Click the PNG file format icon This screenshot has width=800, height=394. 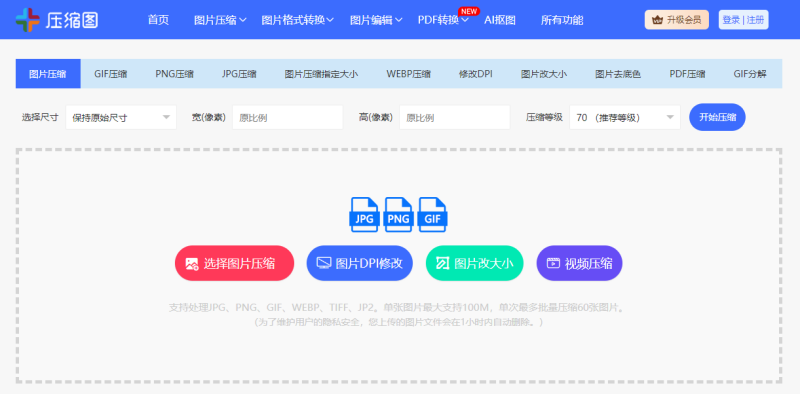click(398, 215)
